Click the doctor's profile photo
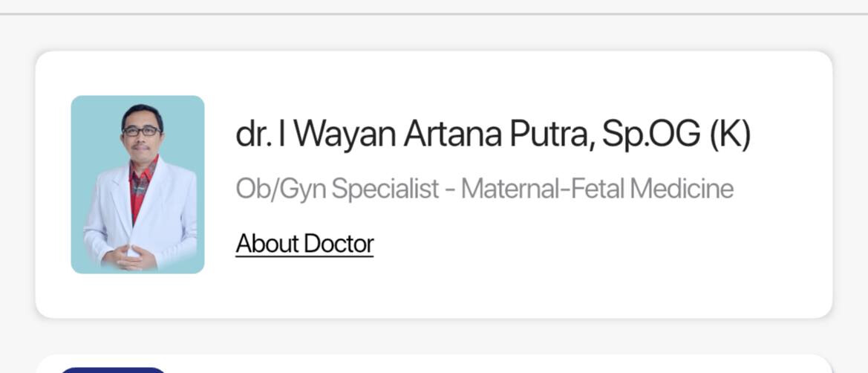The width and height of the screenshot is (868, 373). tap(137, 184)
